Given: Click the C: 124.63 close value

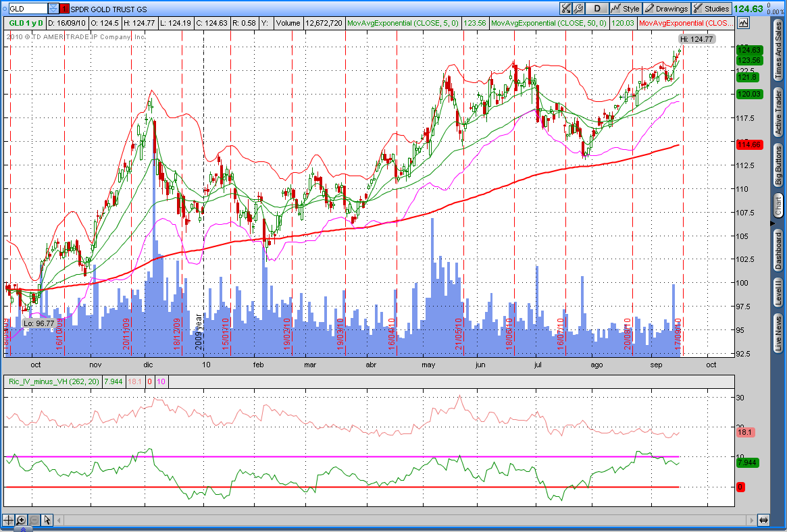Looking at the screenshot, I should [211, 23].
